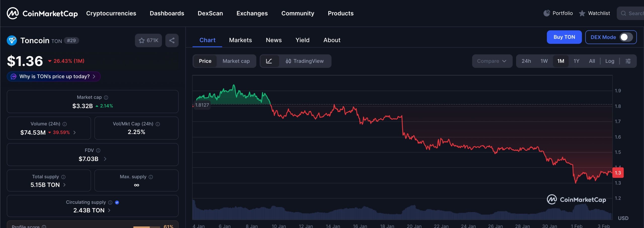Click the Profile score progress bar
The image size is (644, 228).
(x=147, y=227)
